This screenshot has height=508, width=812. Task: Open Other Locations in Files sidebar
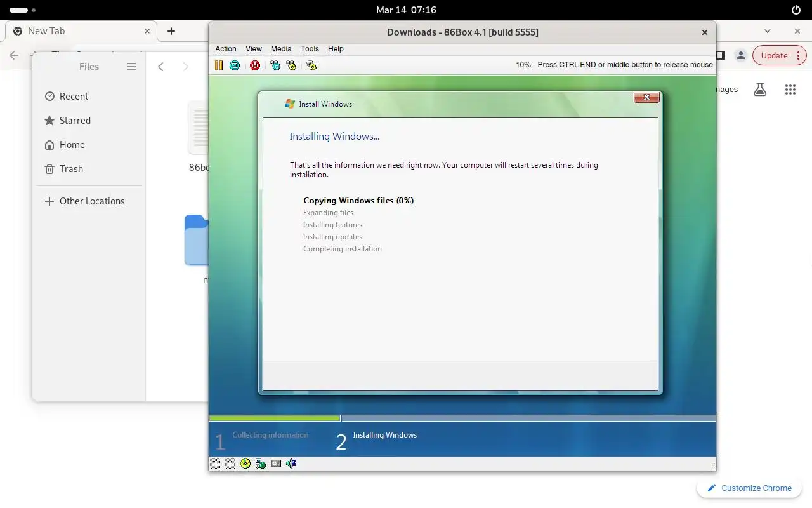tap(89, 201)
